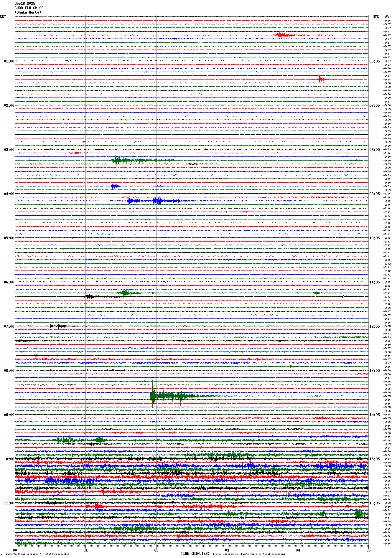Click the 06:05 UTC time label
This screenshot has height=558, width=392.
pyautogui.click(x=375, y=61)
